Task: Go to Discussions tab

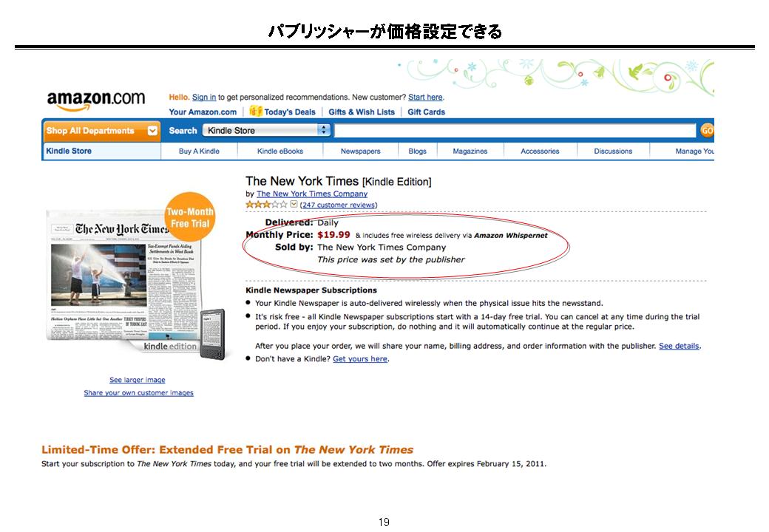Action: coord(613,151)
